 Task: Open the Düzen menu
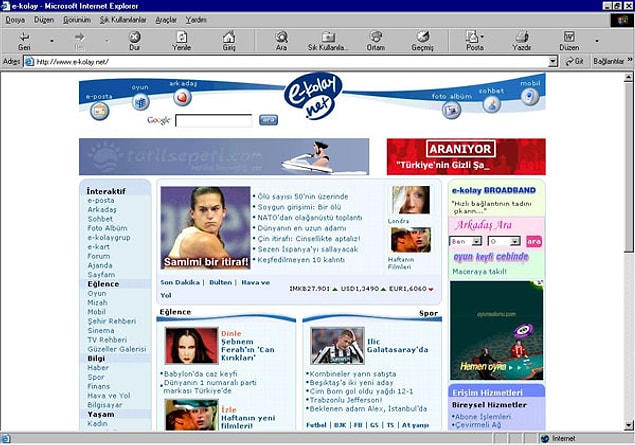(44, 20)
